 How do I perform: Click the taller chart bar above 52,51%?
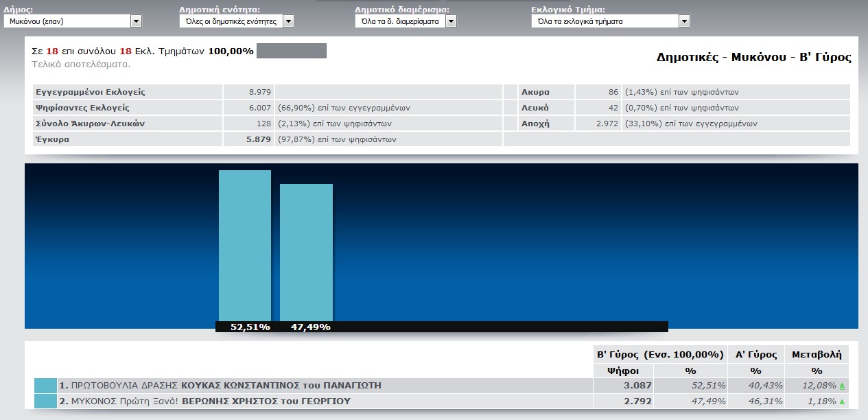click(245, 245)
